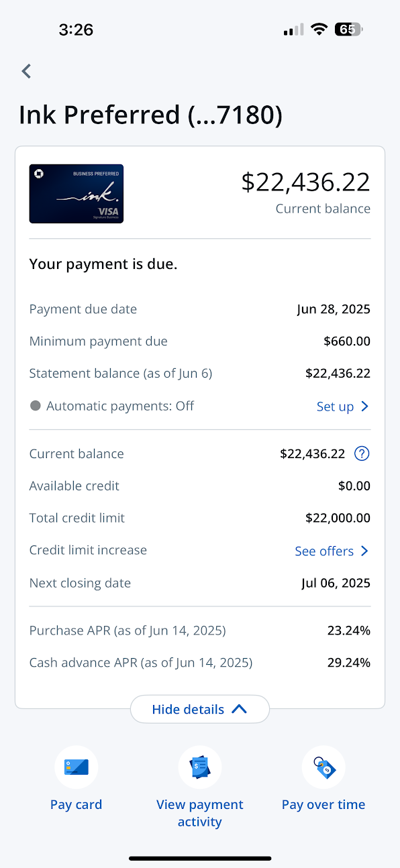This screenshot has height=868, width=400.
Task: Tap the automatic payments status dot indicator
Action: coord(35,405)
